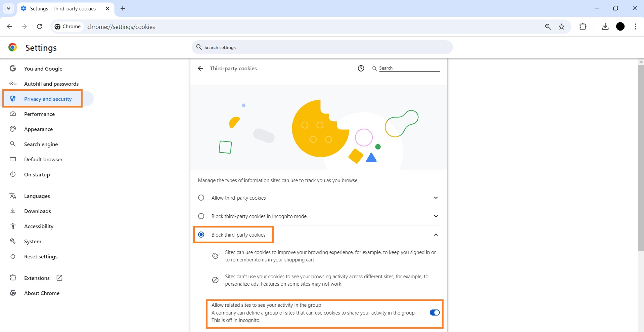Click the Search engine magnifier icon

13,144
